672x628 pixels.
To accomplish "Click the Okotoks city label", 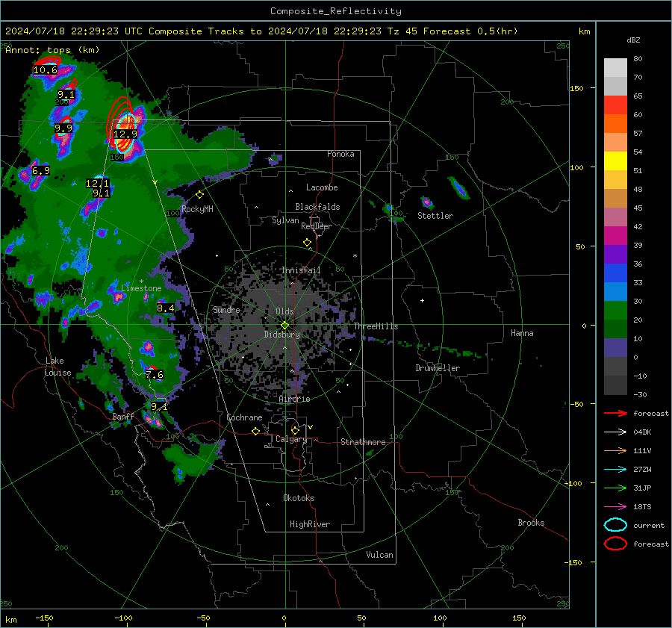I will 299,498.
